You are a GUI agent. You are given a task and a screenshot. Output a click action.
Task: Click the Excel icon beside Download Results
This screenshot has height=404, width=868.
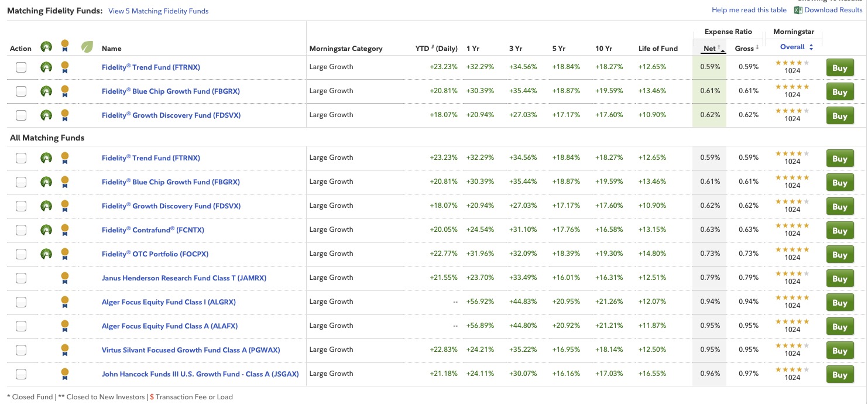(x=798, y=10)
